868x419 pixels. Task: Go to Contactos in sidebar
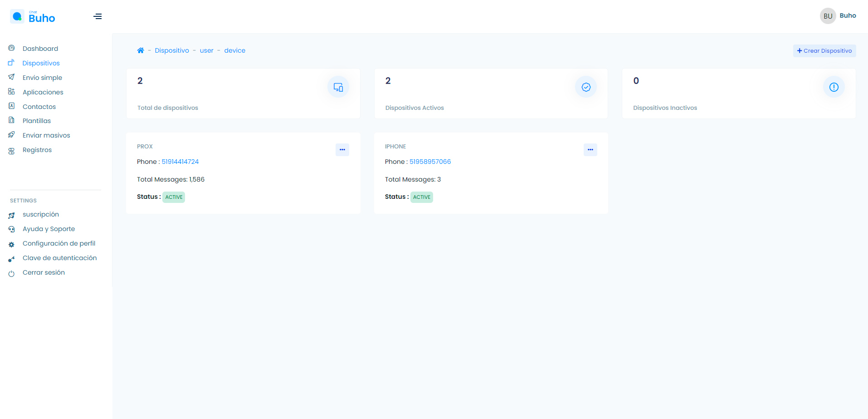pos(39,107)
